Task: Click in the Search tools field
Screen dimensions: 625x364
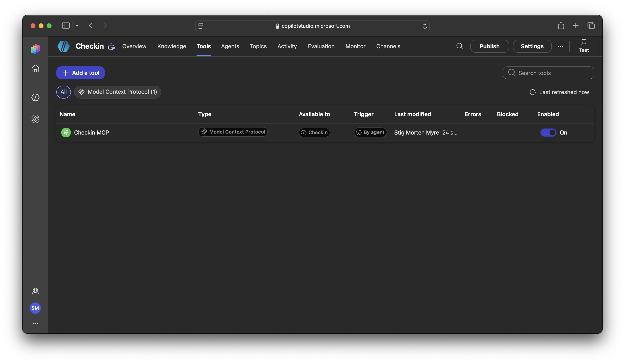Action: tap(548, 73)
